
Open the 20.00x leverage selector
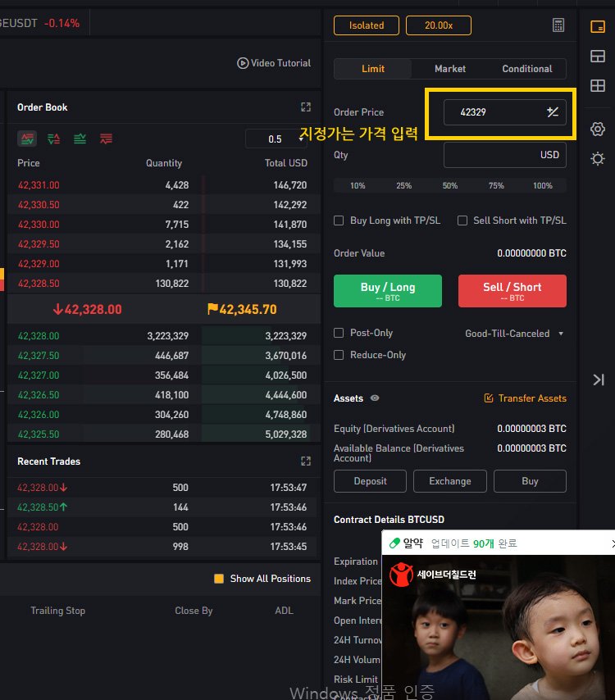[x=438, y=25]
